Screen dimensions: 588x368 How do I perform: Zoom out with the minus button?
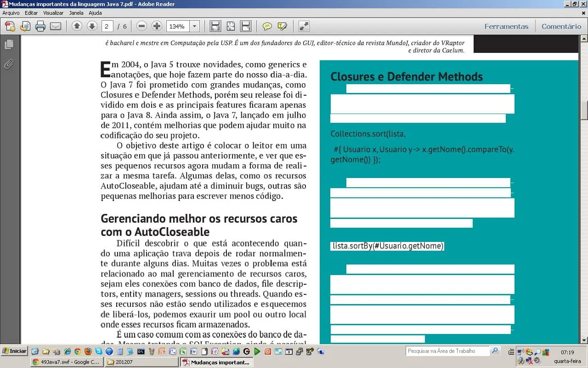[x=142, y=26]
